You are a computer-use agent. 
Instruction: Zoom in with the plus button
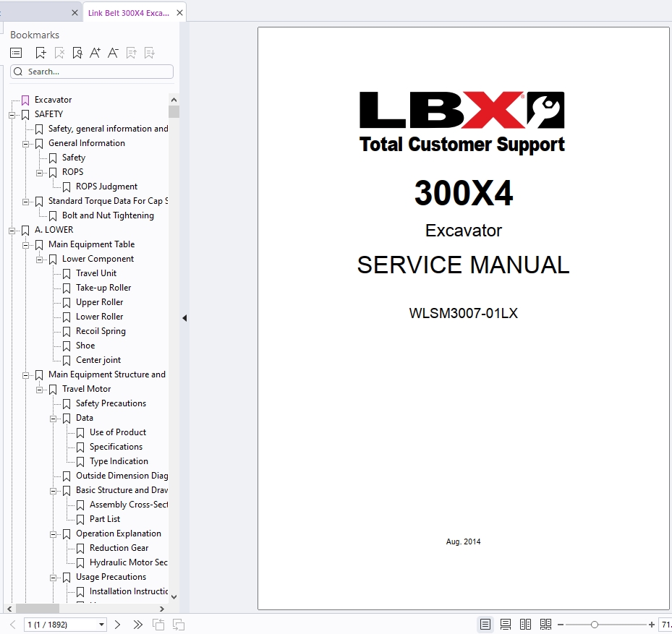[652, 625]
